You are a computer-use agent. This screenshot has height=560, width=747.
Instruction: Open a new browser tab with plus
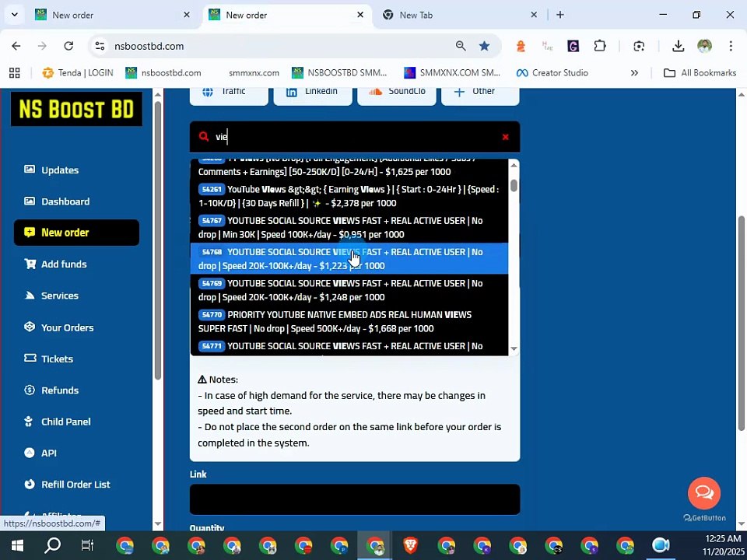tap(560, 15)
